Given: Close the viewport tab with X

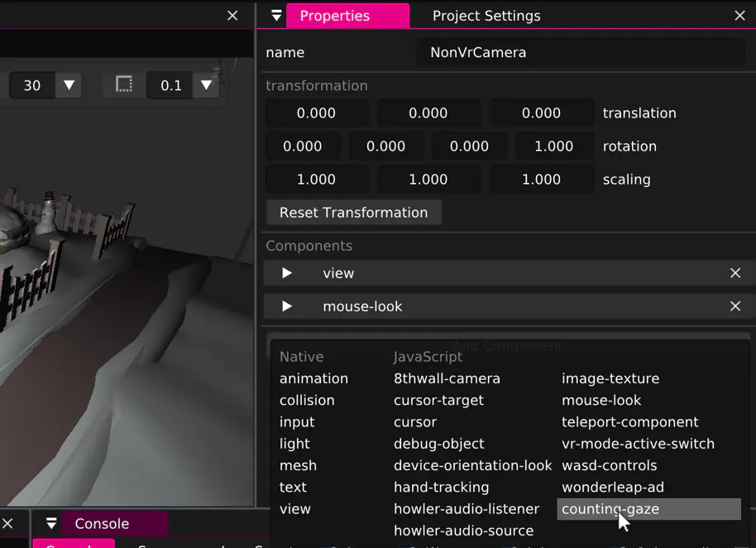Looking at the screenshot, I should [232, 16].
